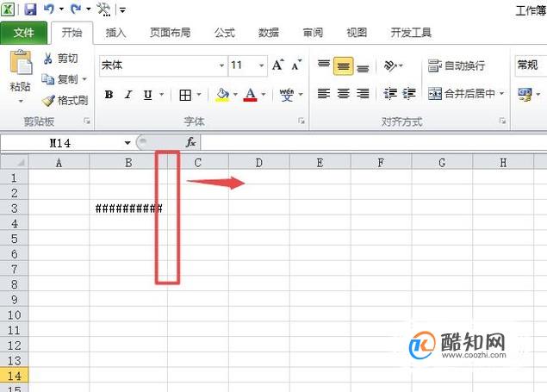Click the 粘贴 paste clipboard icon
Viewport: 547px width, 392px height.
(x=21, y=62)
